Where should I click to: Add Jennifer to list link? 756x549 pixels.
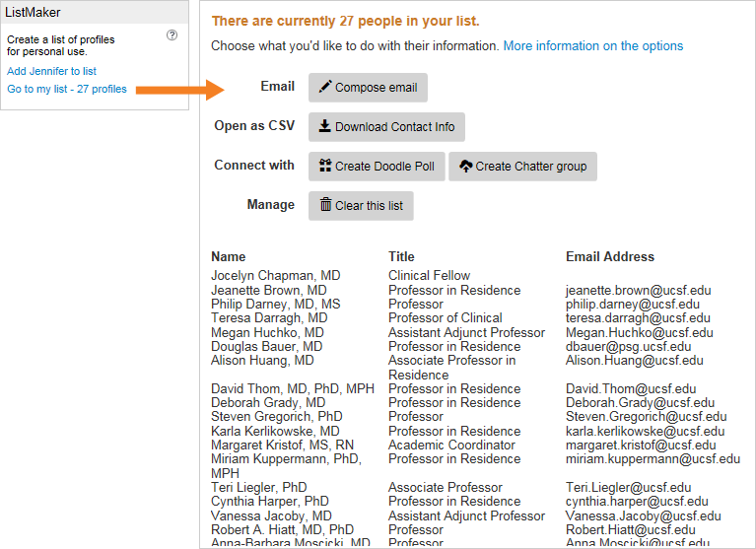click(x=51, y=71)
